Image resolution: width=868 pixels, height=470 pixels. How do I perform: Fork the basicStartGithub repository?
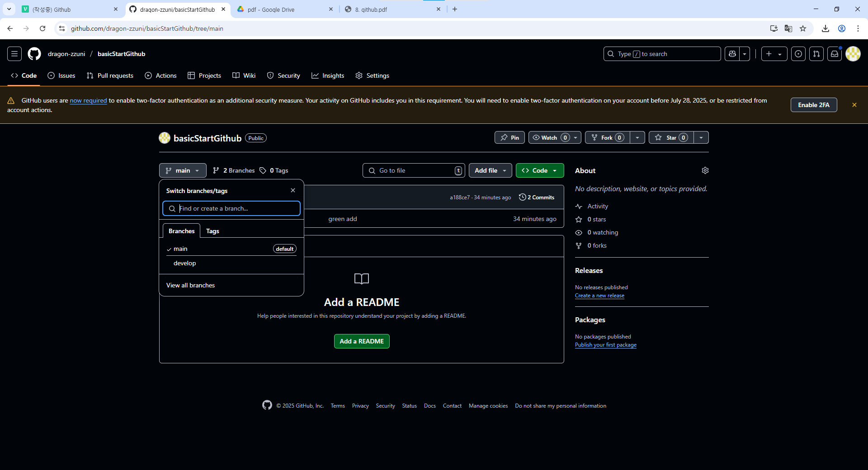tap(607, 137)
